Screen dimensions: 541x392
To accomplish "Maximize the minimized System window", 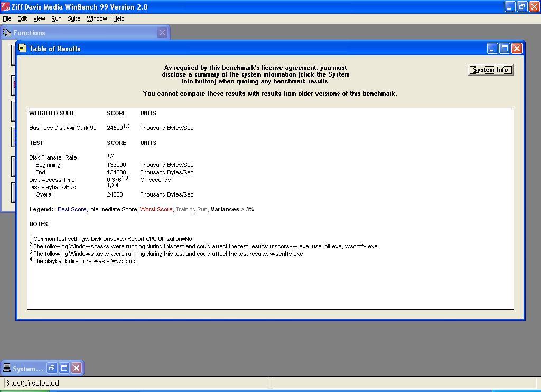I will 64,368.
